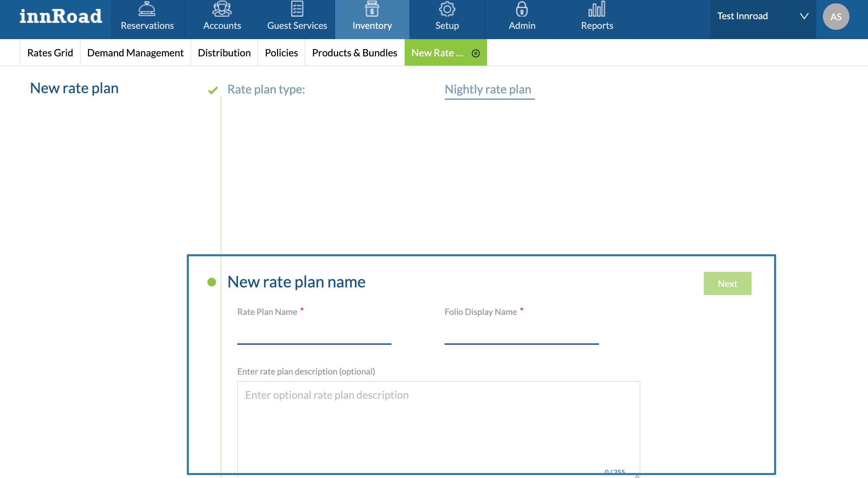Screen dimensions: 868x478
Task: Open Setup via the gear icon
Action: [x=447, y=9]
